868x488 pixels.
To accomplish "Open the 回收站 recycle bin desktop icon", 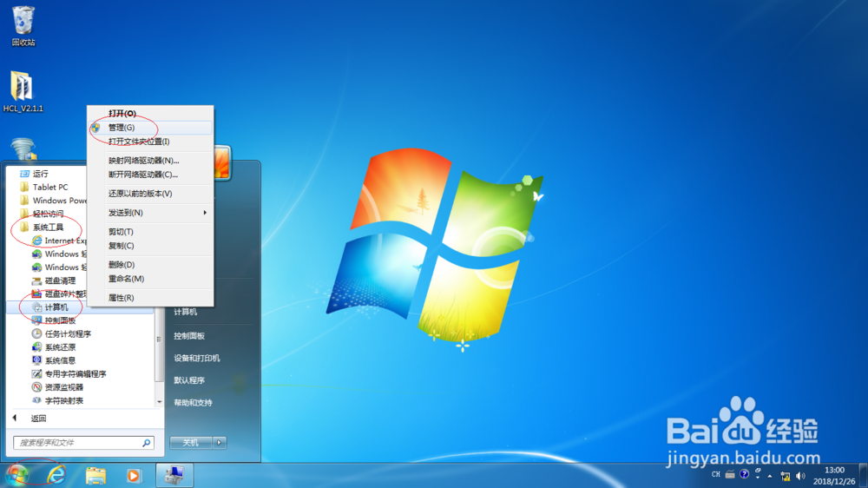I will (x=23, y=26).
